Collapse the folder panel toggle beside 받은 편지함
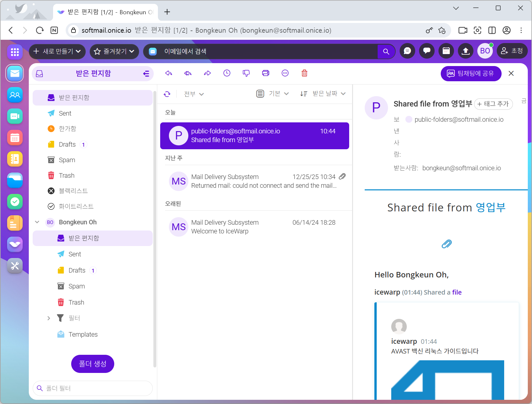 point(146,74)
